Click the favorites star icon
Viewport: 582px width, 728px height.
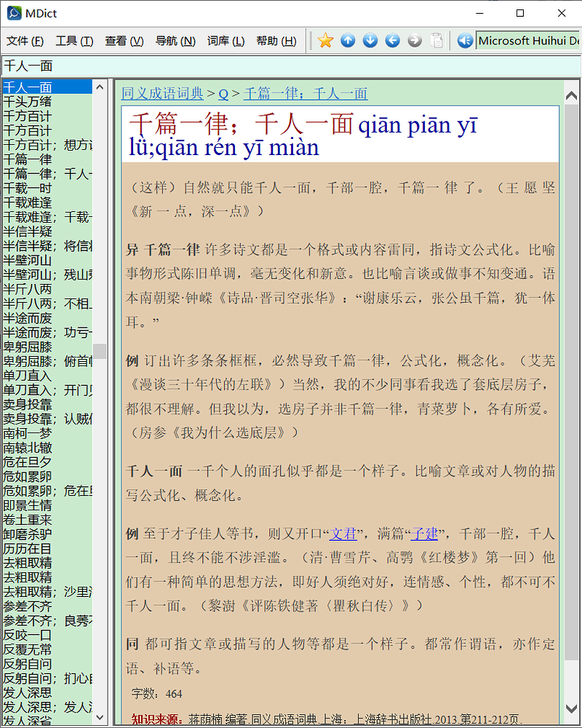click(325, 41)
